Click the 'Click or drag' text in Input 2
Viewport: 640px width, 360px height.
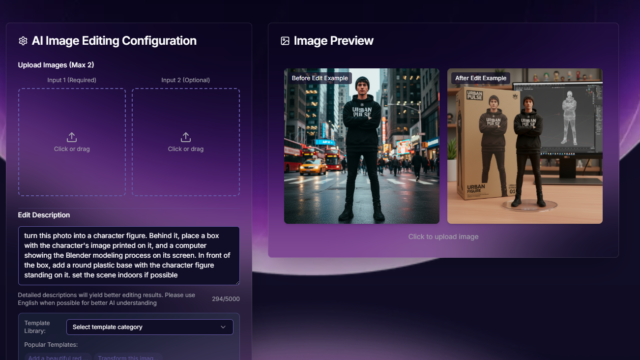point(186,149)
